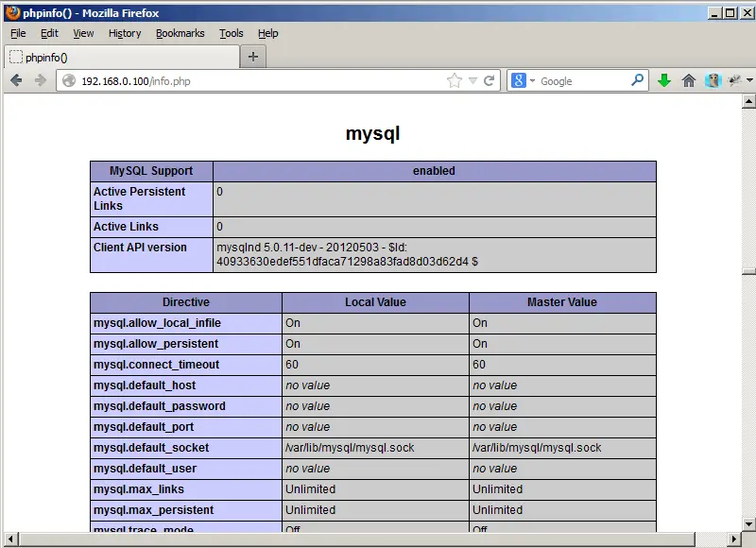
Task: Click the search magnifier icon
Action: [x=637, y=80]
